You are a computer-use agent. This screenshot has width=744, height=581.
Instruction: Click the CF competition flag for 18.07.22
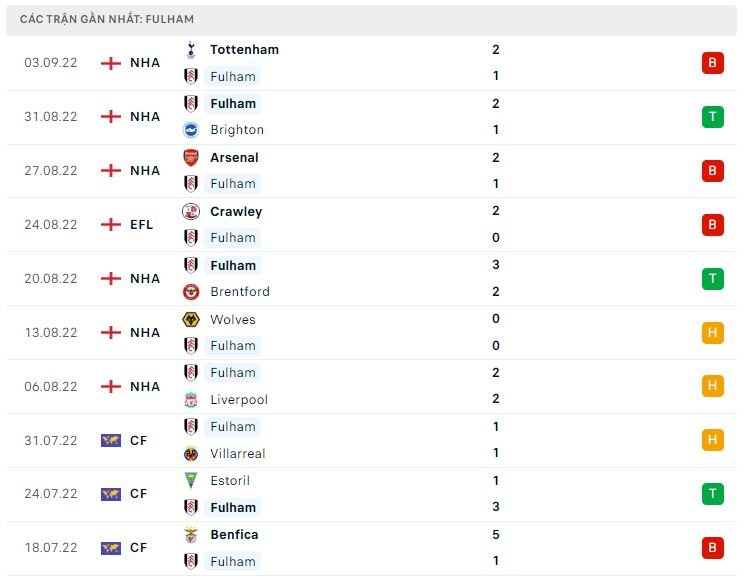coord(110,548)
